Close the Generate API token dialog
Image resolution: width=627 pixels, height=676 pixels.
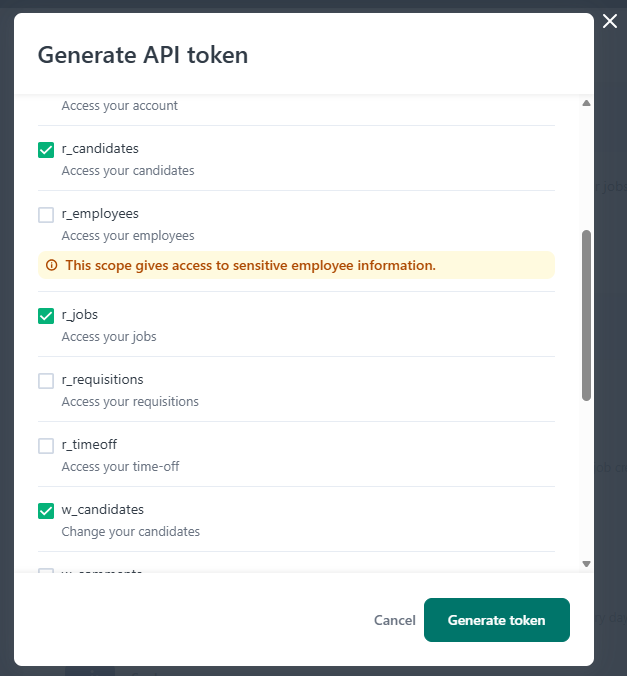pyautogui.click(x=610, y=21)
